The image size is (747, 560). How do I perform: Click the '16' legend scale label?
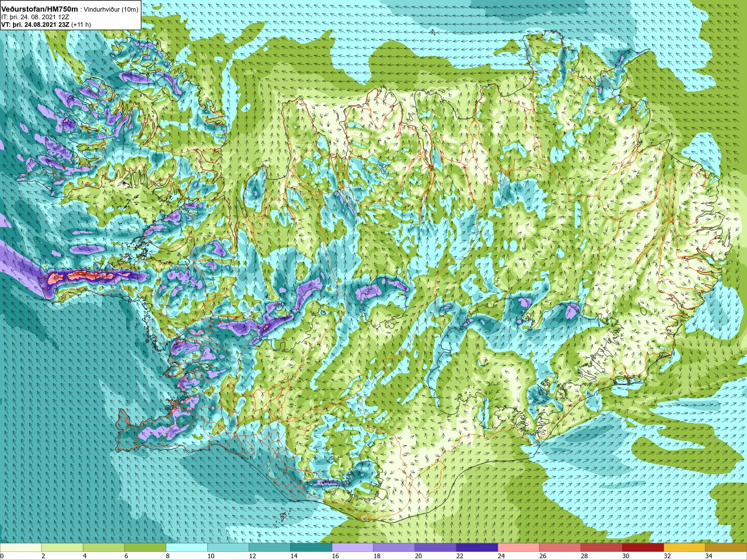(335, 556)
